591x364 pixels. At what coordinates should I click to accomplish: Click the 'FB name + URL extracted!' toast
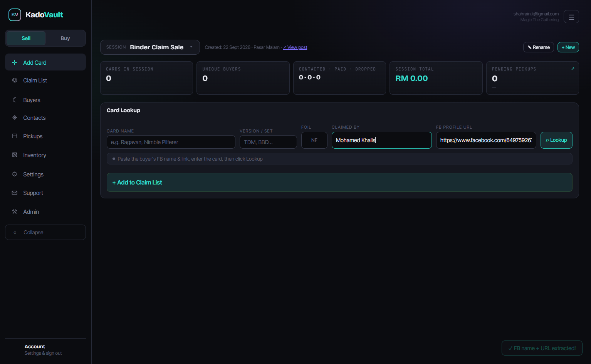pos(542,348)
